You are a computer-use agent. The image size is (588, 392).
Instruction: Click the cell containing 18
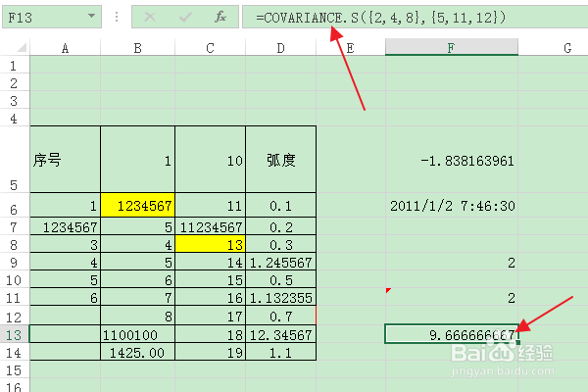(x=210, y=334)
